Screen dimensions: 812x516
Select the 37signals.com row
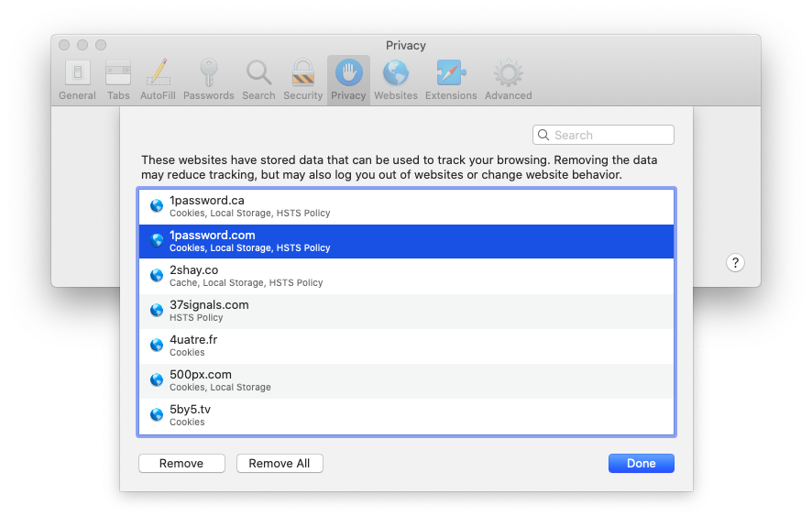pyautogui.click(x=407, y=311)
